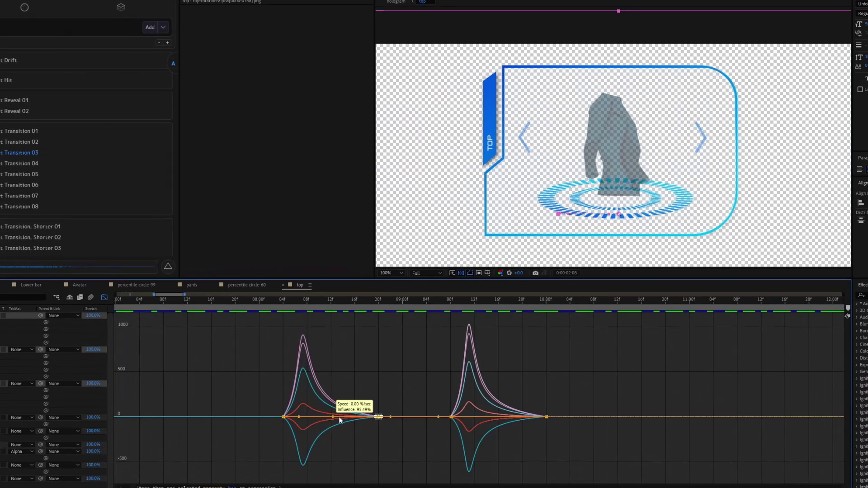Open the show channel color icon
This screenshot has height=488, width=868.
click(x=500, y=273)
